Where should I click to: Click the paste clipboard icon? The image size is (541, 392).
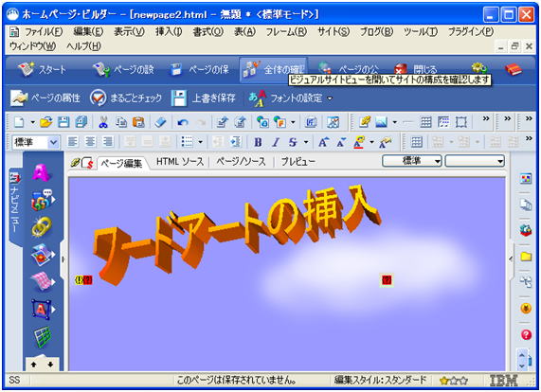coord(138,122)
